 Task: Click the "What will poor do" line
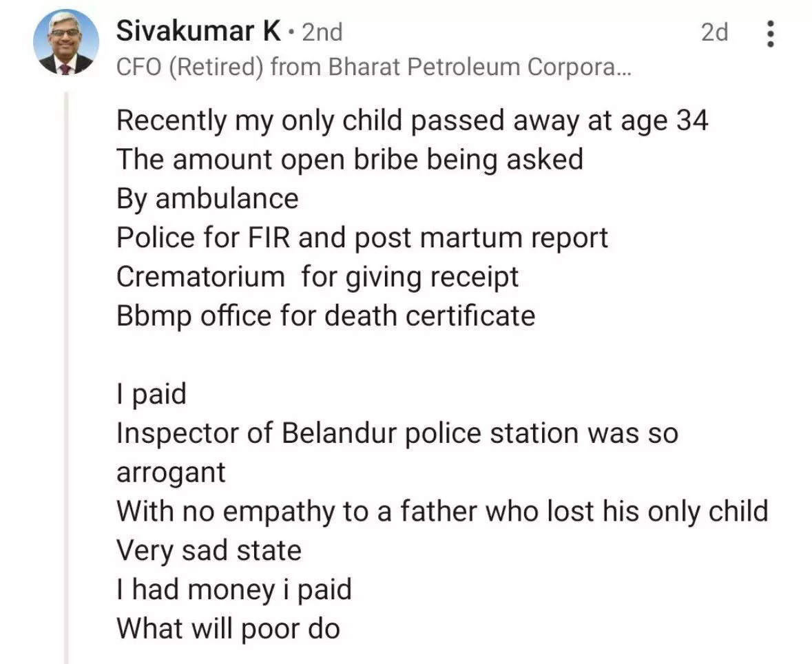click(x=228, y=629)
